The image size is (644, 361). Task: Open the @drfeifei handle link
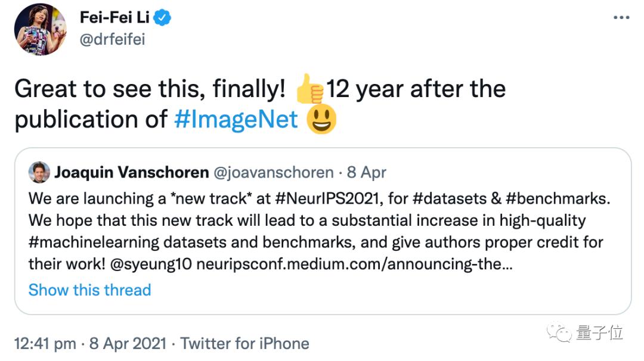click(x=112, y=39)
